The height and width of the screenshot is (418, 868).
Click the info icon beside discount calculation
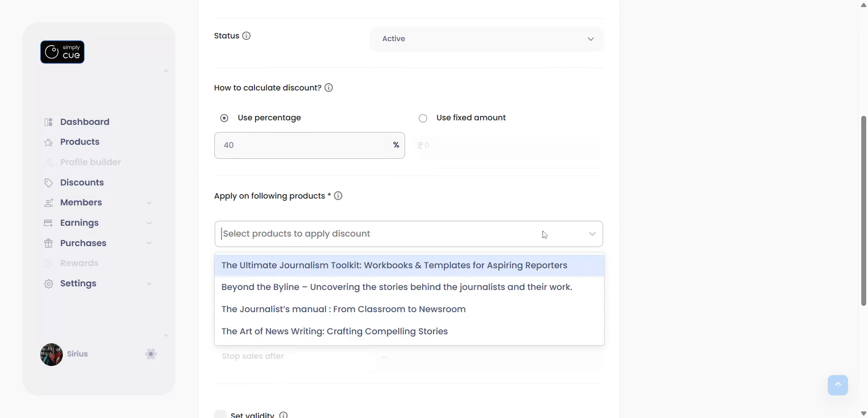329,88
